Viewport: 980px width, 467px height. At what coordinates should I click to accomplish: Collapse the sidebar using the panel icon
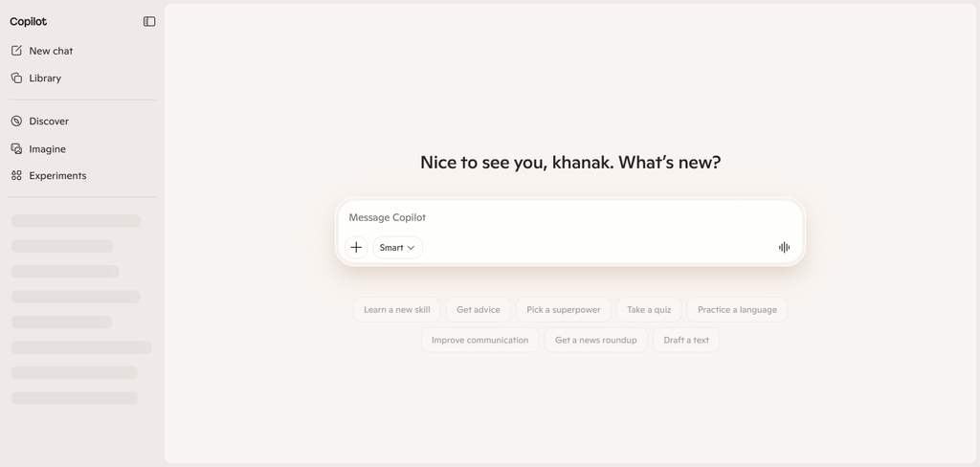(148, 21)
